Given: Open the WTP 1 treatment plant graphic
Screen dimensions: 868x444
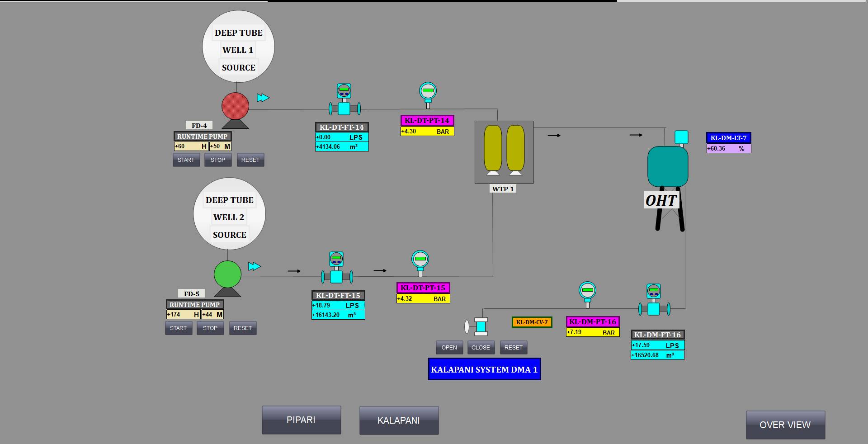Looking at the screenshot, I should (504, 152).
